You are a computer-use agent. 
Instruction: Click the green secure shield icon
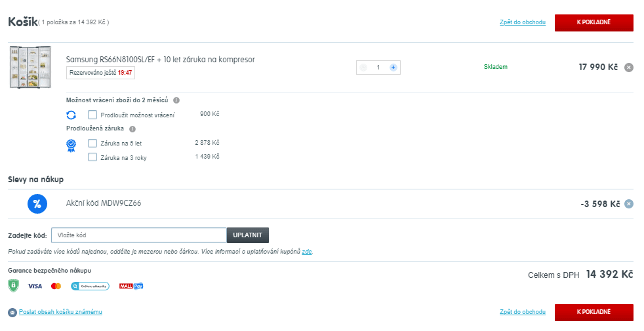[x=14, y=285]
